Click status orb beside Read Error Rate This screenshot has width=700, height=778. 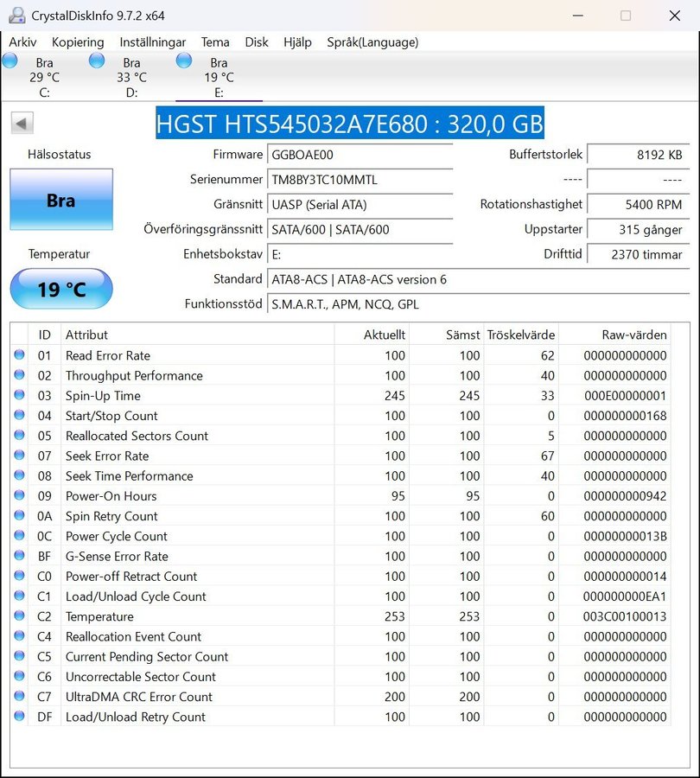19,355
